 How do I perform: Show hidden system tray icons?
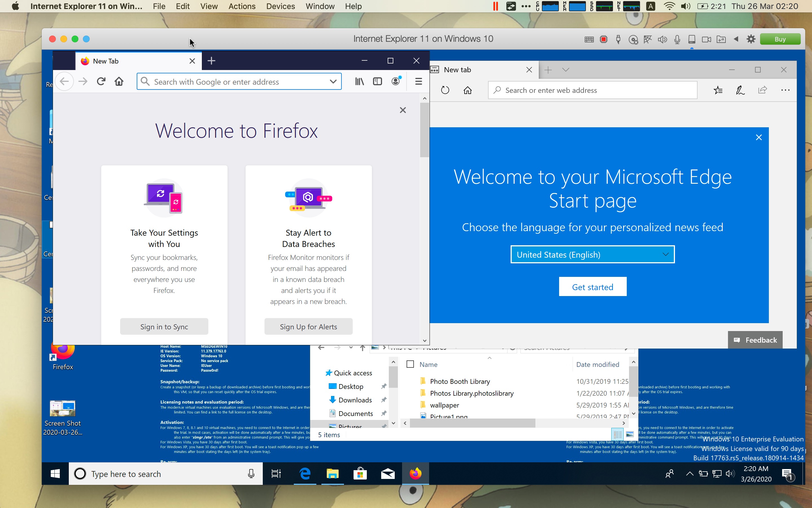(690, 474)
